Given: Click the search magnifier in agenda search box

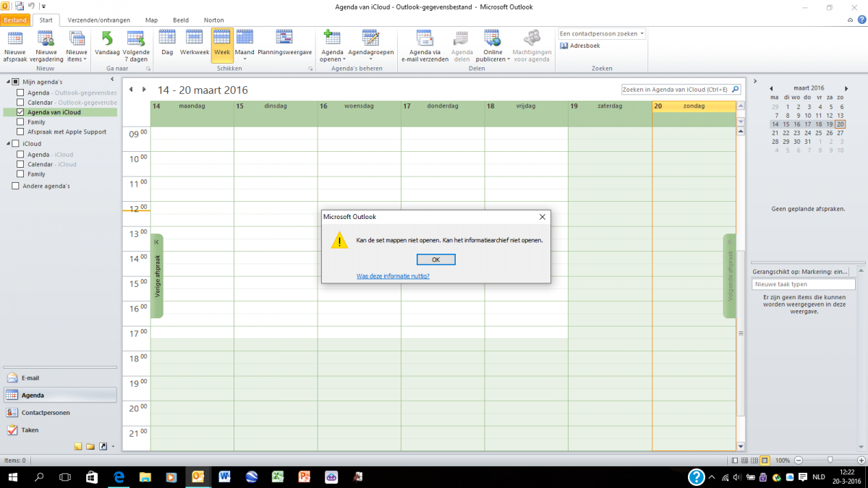Looking at the screenshot, I should pos(736,90).
